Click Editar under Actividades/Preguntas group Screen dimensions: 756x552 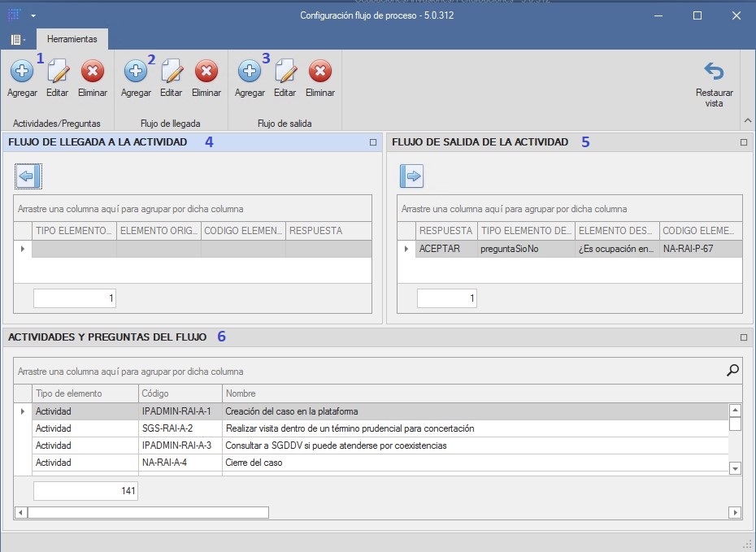point(57,77)
